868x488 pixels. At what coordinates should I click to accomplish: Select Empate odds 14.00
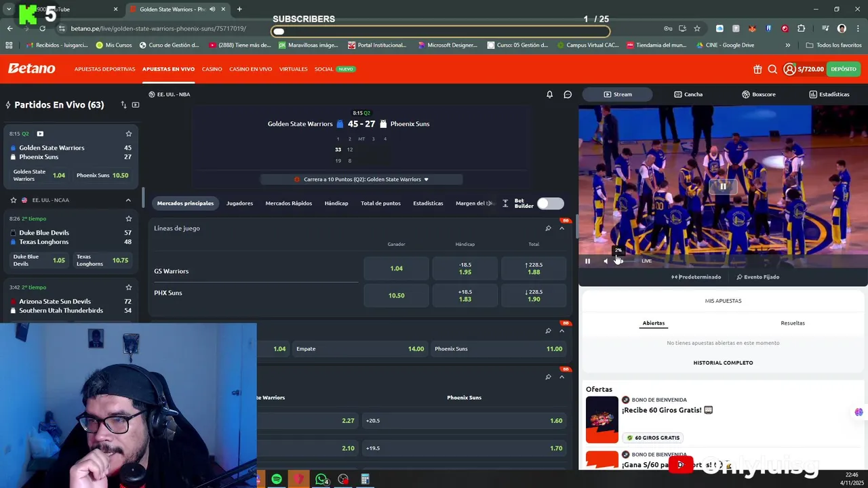pyautogui.click(x=360, y=349)
